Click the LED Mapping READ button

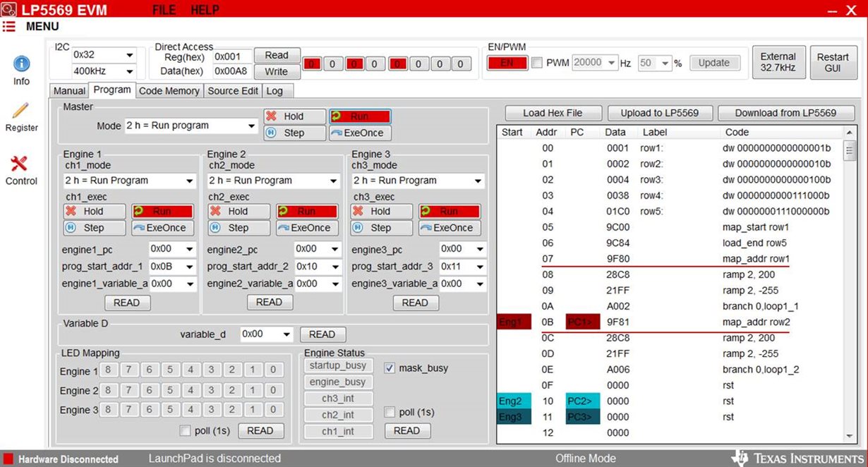point(260,430)
